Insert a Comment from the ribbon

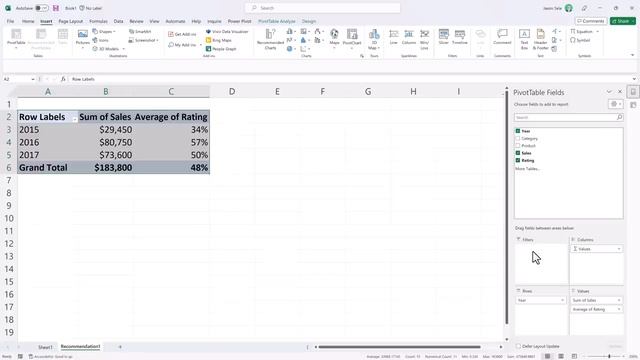[x=502, y=37]
